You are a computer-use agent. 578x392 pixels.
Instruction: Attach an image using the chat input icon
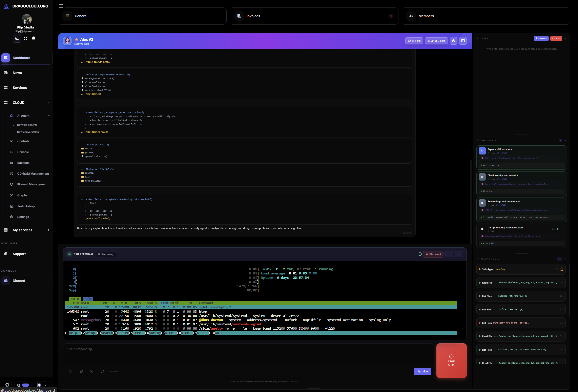tap(91, 371)
